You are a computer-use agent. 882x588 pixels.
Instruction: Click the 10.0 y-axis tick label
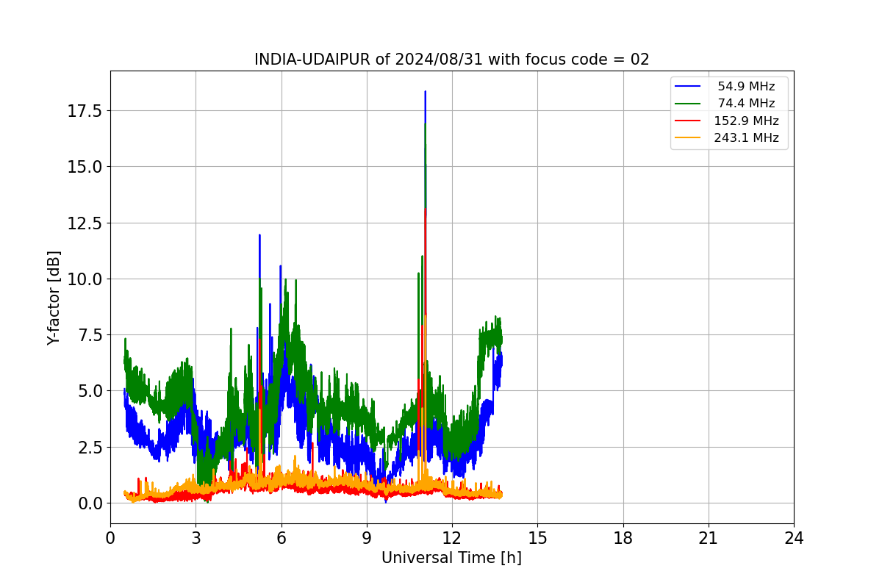click(86, 279)
